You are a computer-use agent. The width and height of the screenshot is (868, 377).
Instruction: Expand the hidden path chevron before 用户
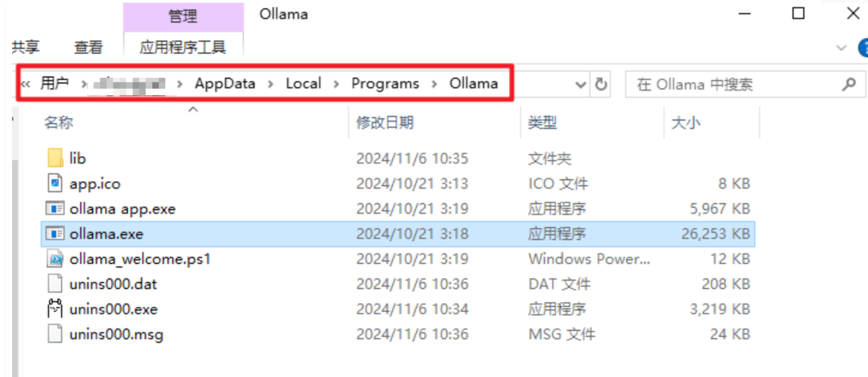[25, 84]
